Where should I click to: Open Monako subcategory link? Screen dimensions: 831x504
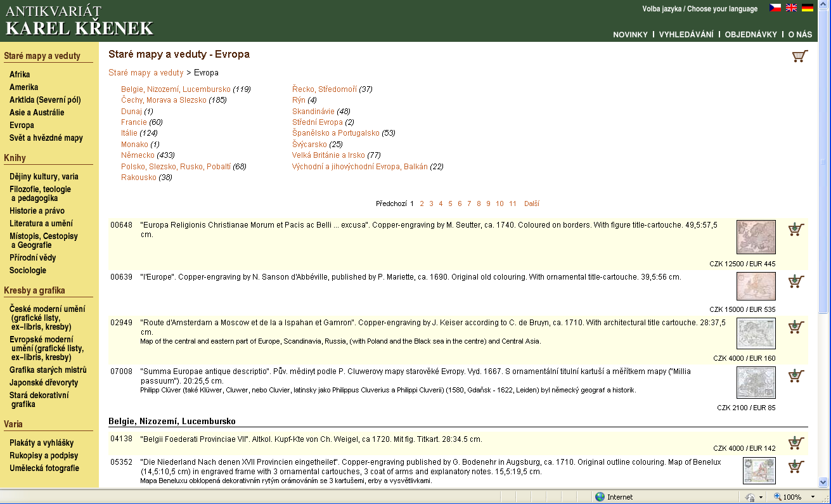[134, 145]
